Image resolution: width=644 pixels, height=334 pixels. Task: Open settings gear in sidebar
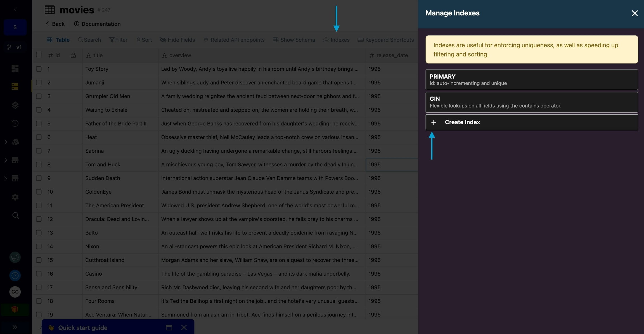[x=15, y=197]
